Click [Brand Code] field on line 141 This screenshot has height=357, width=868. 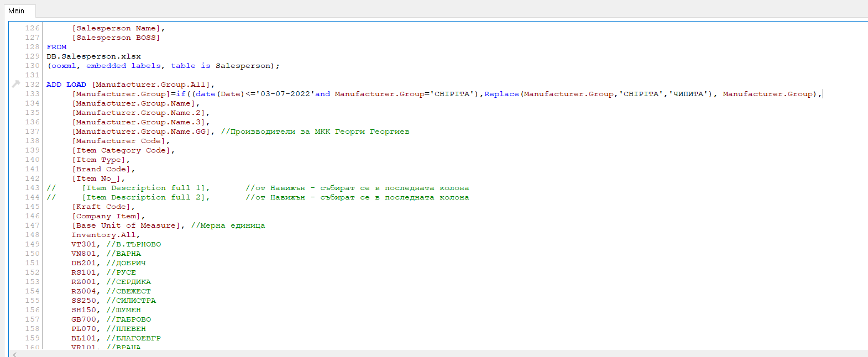(101, 169)
